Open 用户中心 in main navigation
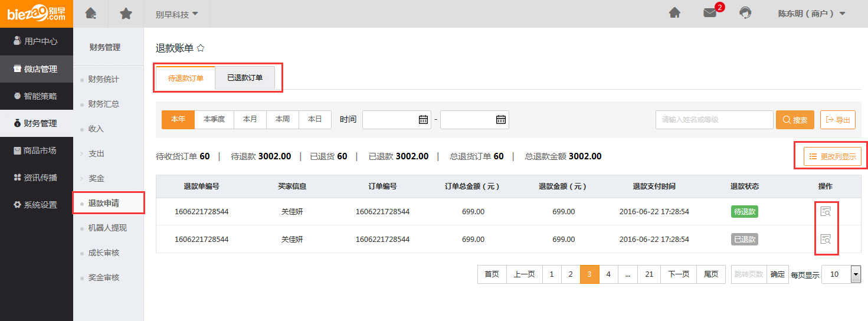Viewport: 868px width, 321px height. (x=36, y=41)
